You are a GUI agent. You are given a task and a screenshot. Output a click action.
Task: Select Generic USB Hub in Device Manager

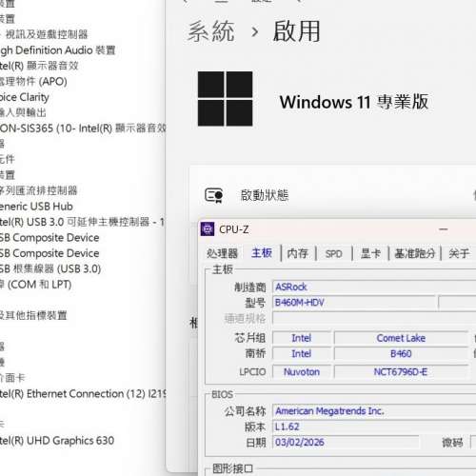click(x=36, y=207)
